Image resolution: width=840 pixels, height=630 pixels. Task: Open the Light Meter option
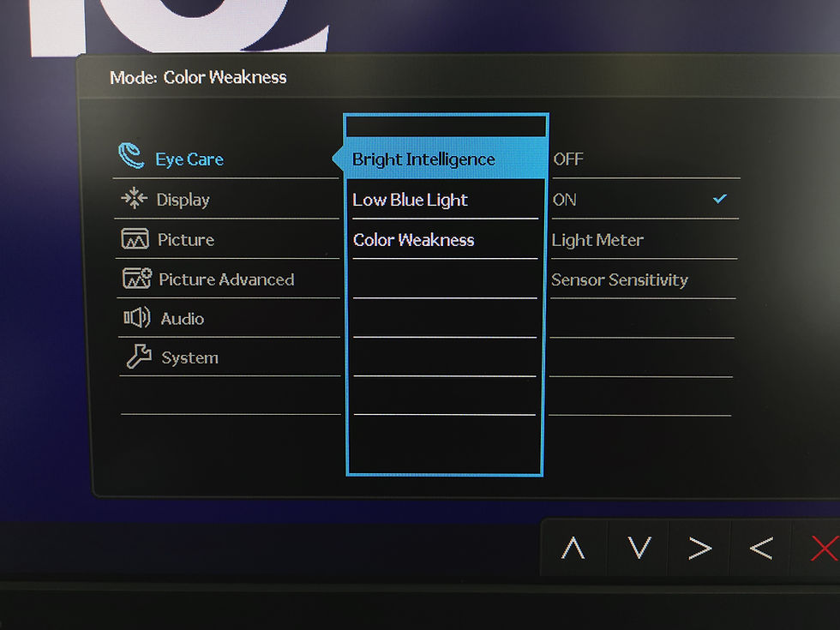[x=598, y=240]
